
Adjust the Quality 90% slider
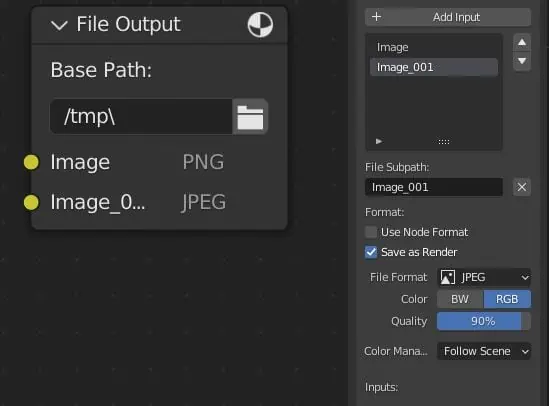tap(484, 321)
